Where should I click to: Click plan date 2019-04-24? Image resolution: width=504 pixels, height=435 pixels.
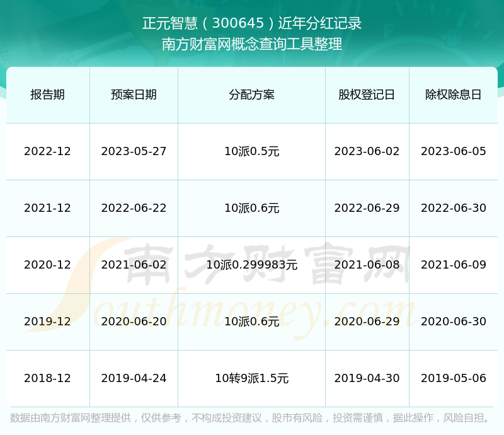[x=134, y=378]
